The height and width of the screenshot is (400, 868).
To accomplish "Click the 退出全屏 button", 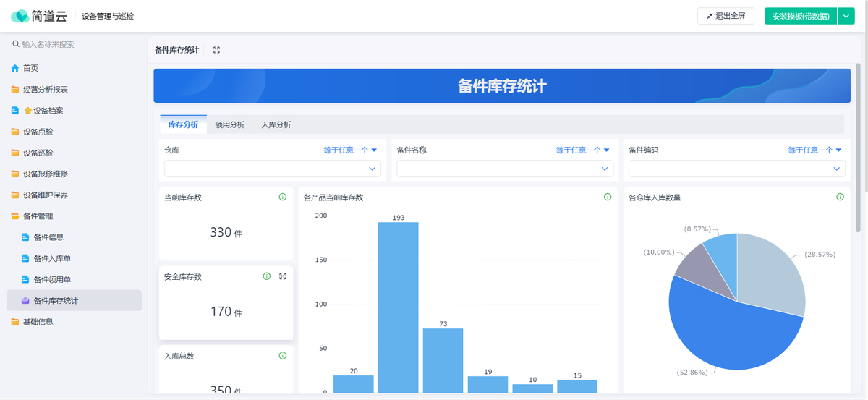I will [726, 16].
